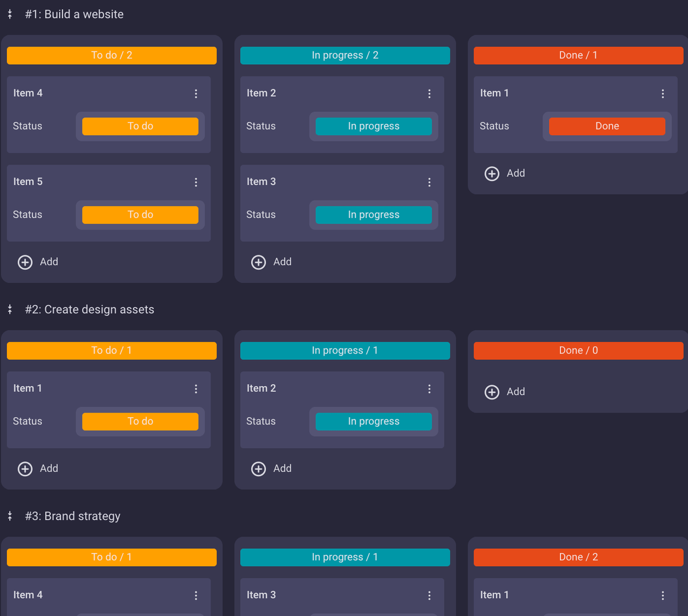This screenshot has width=688, height=616.
Task: Collapse the '#1: Build a website' group
Action: [10, 14]
